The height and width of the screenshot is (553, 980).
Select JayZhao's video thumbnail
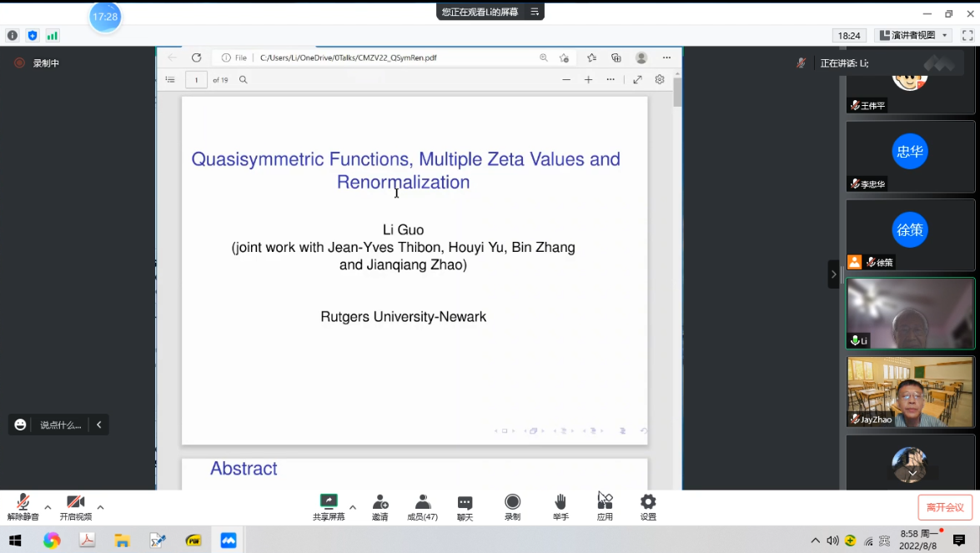coord(910,391)
